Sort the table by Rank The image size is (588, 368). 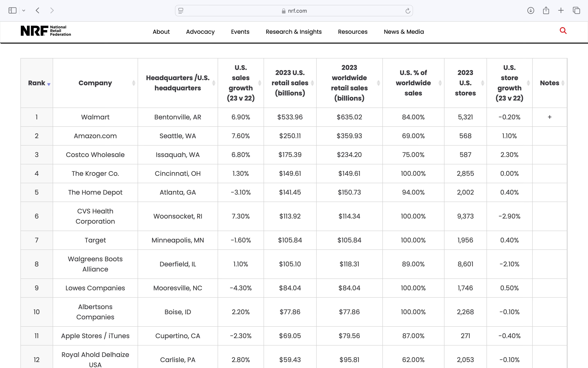point(37,83)
